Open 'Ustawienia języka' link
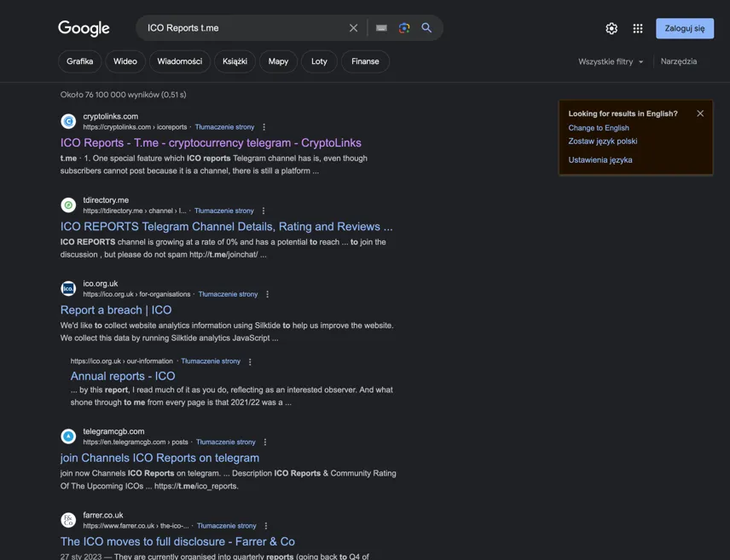730x560 pixels. coord(600,160)
